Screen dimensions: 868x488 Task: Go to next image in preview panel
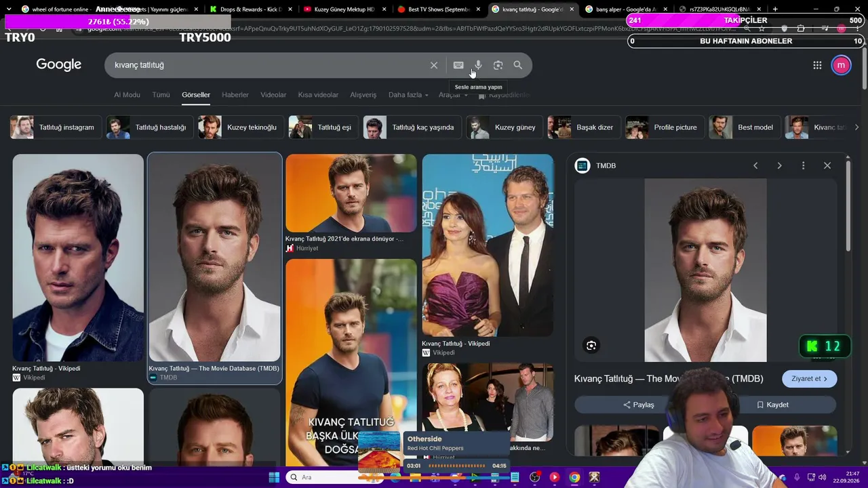(779, 165)
